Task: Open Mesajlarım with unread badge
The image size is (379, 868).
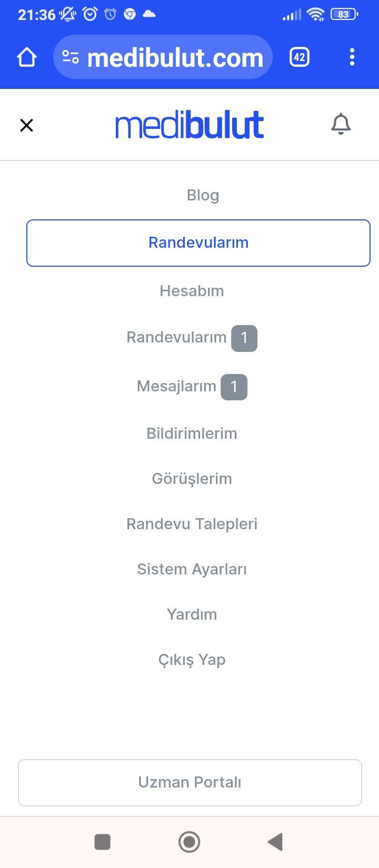Action: pos(192,387)
